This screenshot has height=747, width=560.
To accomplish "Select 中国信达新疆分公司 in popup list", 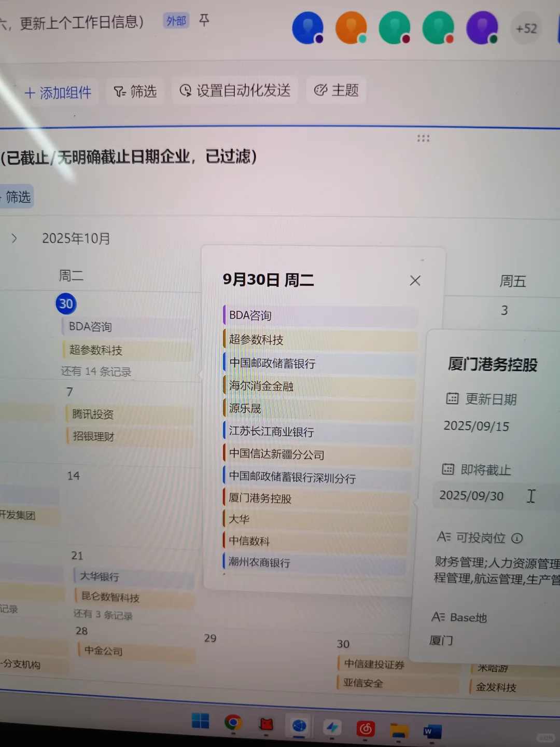I will (317, 454).
